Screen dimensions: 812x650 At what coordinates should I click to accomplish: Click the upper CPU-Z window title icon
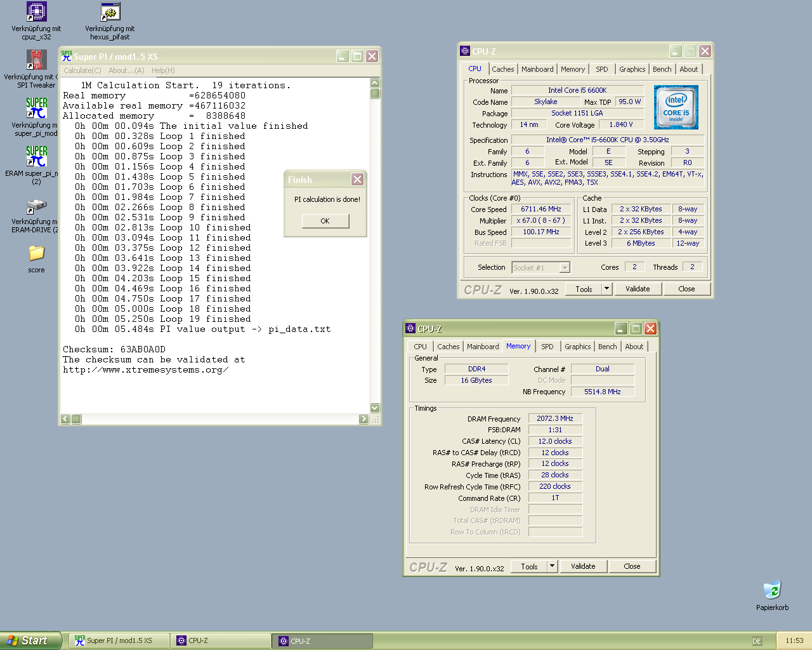click(465, 51)
